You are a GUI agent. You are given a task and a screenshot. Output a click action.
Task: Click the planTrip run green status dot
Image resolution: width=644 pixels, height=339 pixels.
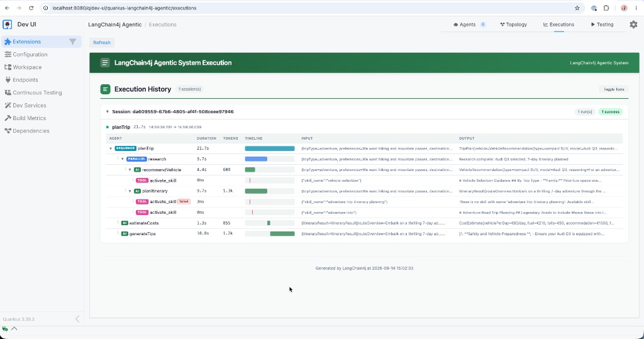click(108, 128)
